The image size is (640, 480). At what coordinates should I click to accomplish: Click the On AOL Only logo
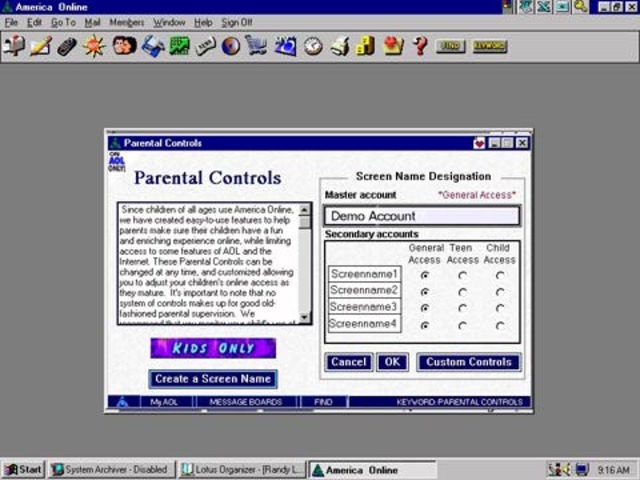tap(117, 162)
